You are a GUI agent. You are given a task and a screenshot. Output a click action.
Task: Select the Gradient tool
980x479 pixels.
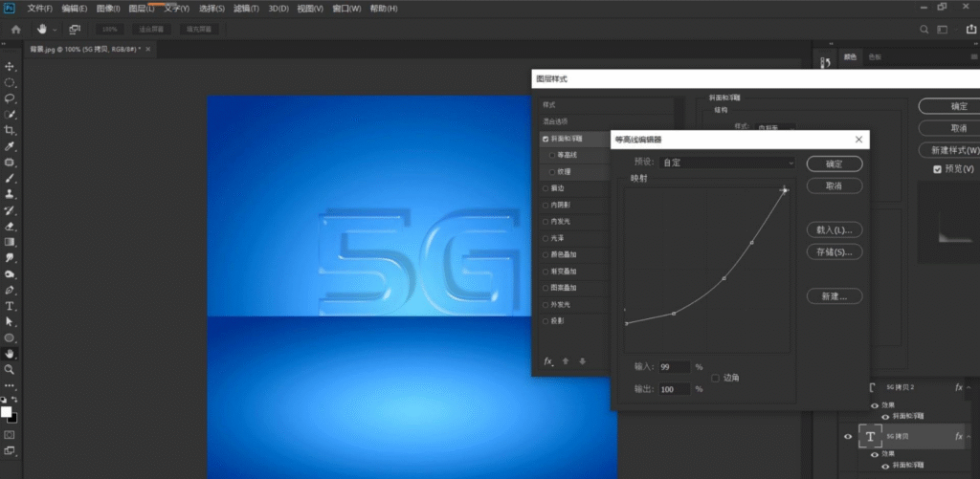10,242
